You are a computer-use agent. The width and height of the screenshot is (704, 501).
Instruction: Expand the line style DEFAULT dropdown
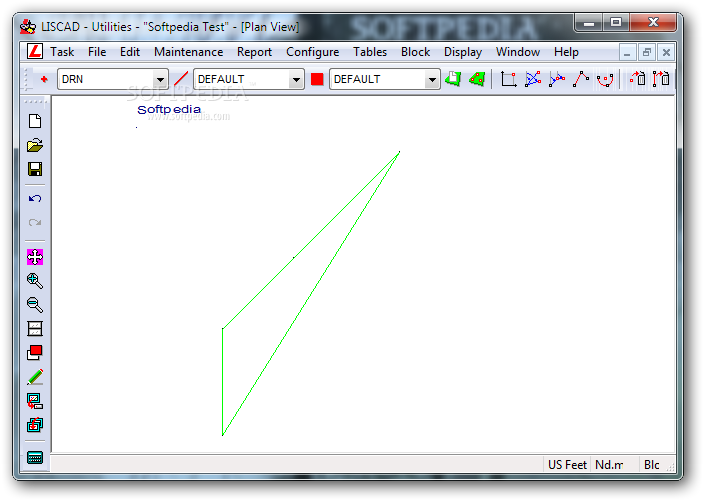point(296,79)
